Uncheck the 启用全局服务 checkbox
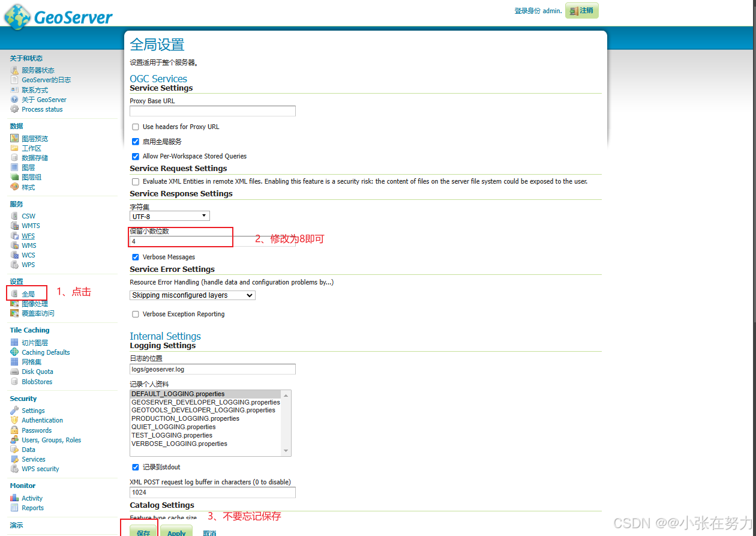Image resolution: width=756 pixels, height=536 pixels. pyautogui.click(x=136, y=142)
